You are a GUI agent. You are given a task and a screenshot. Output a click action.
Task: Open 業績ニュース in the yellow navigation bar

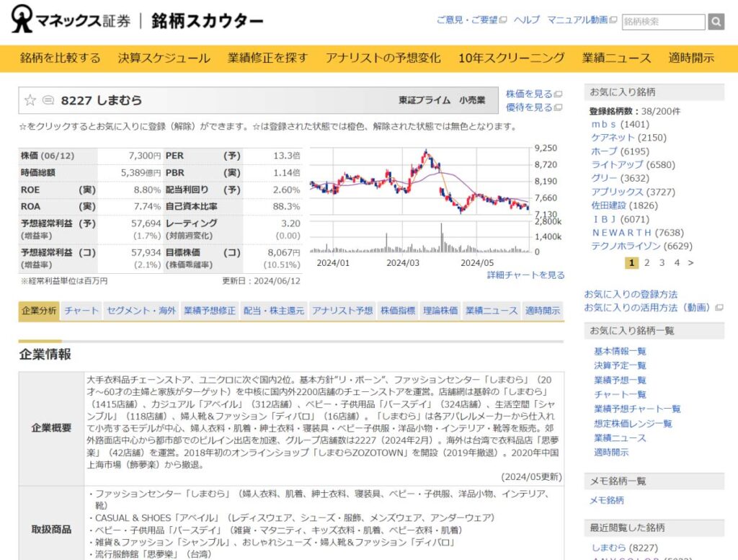(x=616, y=58)
